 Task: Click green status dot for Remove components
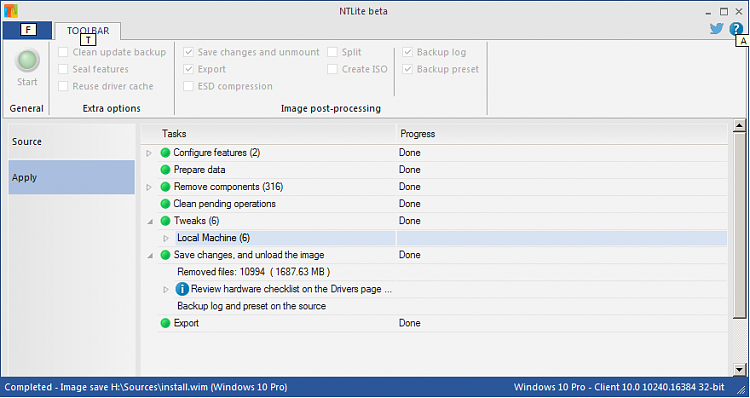coord(165,187)
